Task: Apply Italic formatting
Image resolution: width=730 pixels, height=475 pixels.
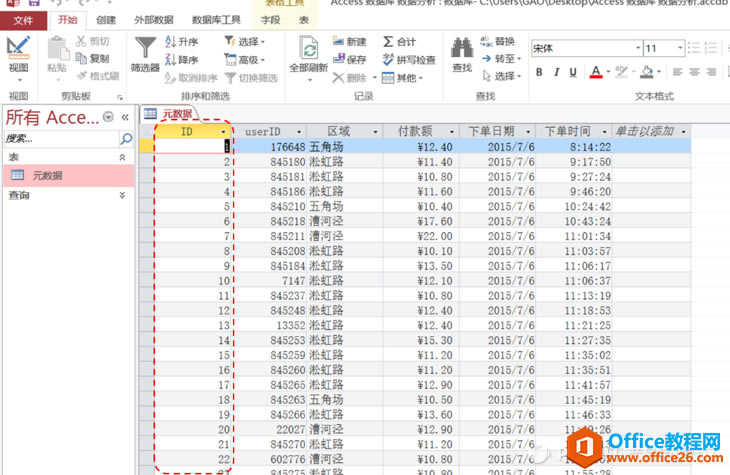Action: point(556,72)
